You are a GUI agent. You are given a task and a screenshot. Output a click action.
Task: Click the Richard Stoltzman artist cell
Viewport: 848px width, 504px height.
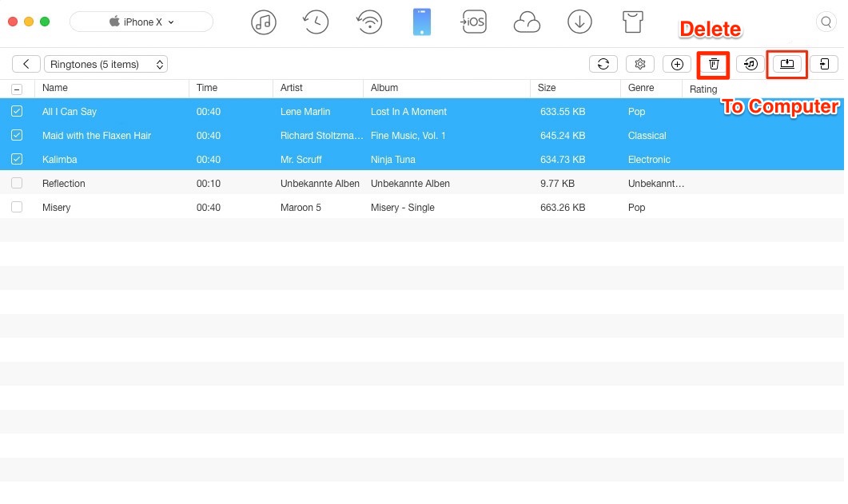coord(322,136)
